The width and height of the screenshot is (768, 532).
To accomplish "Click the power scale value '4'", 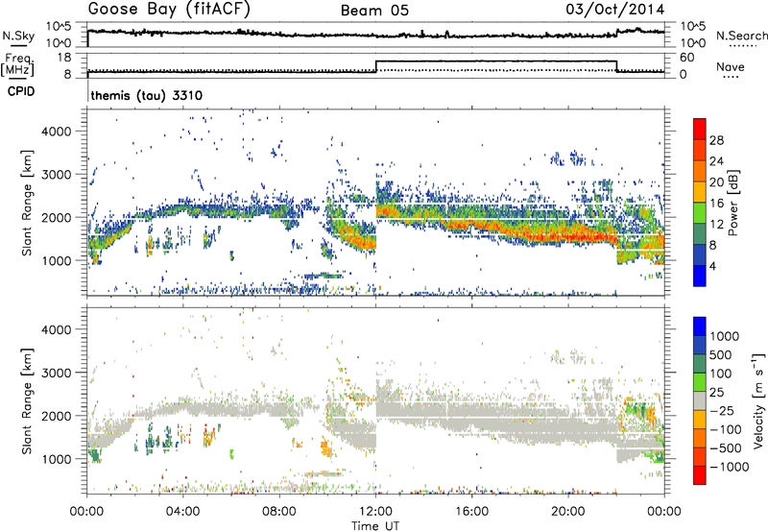I will [712, 266].
